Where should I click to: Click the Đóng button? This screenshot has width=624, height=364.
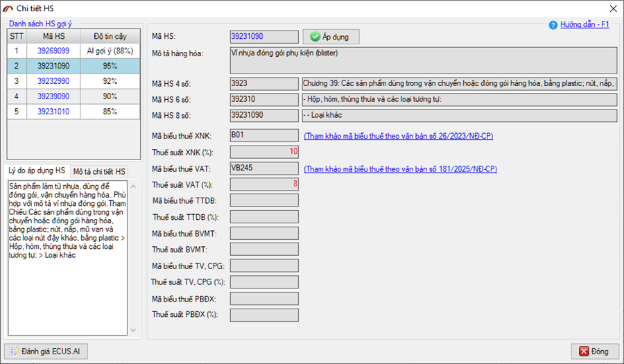click(594, 352)
